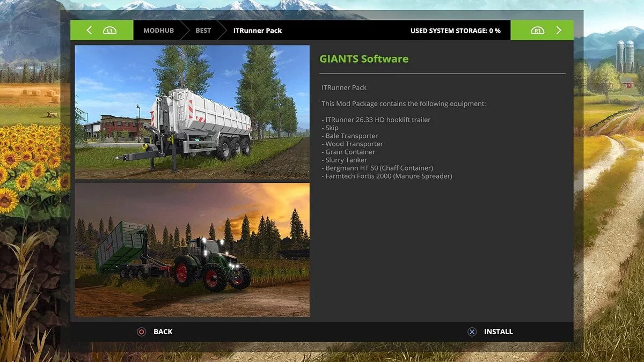Image resolution: width=644 pixels, height=362 pixels.
Task: Click the blue Cross button icon beside INSTALL
Action: click(x=471, y=331)
